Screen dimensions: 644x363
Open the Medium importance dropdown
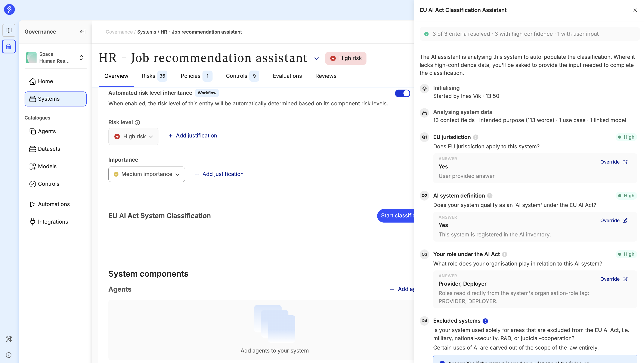click(146, 174)
